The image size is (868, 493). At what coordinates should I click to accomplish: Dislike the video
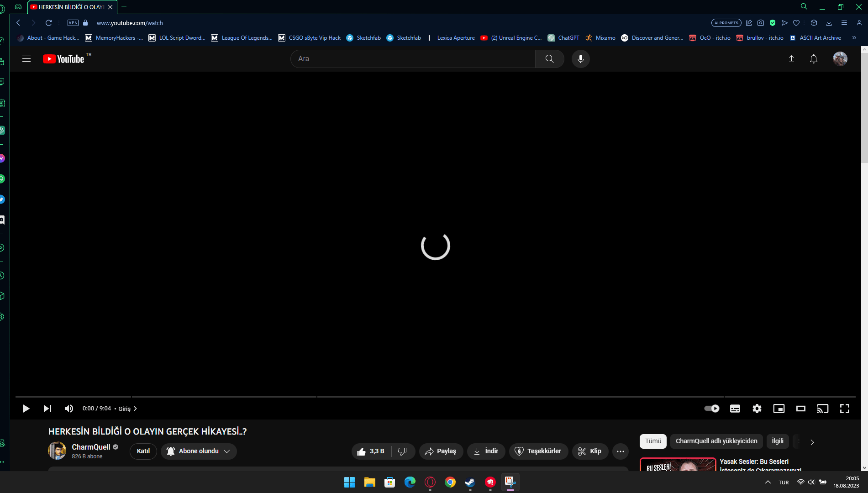[x=402, y=451]
